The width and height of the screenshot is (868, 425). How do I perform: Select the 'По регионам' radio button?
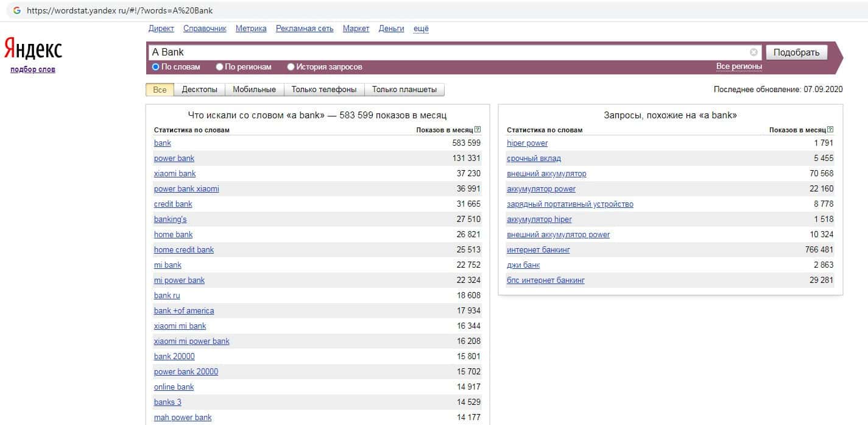coord(220,67)
